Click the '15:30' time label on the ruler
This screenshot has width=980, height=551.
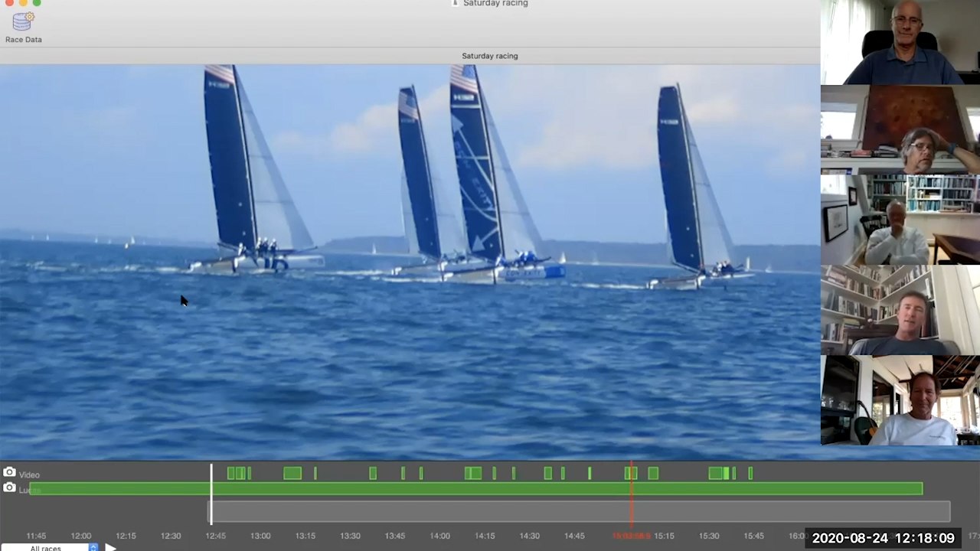click(x=709, y=536)
